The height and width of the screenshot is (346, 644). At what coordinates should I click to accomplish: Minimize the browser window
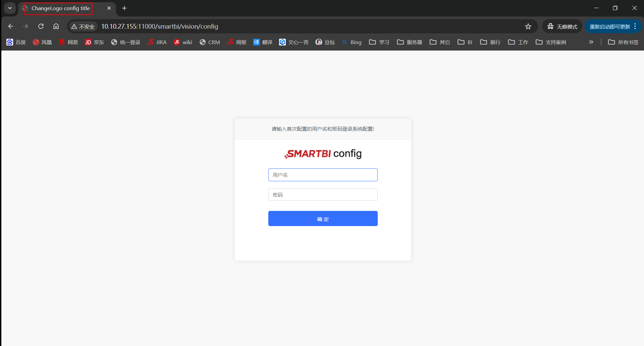coord(596,8)
